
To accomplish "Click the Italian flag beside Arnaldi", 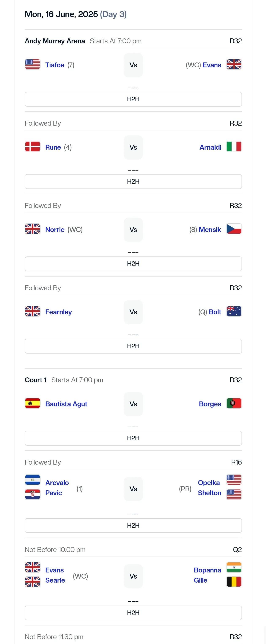I will pyautogui.click(x=234, y=146).
